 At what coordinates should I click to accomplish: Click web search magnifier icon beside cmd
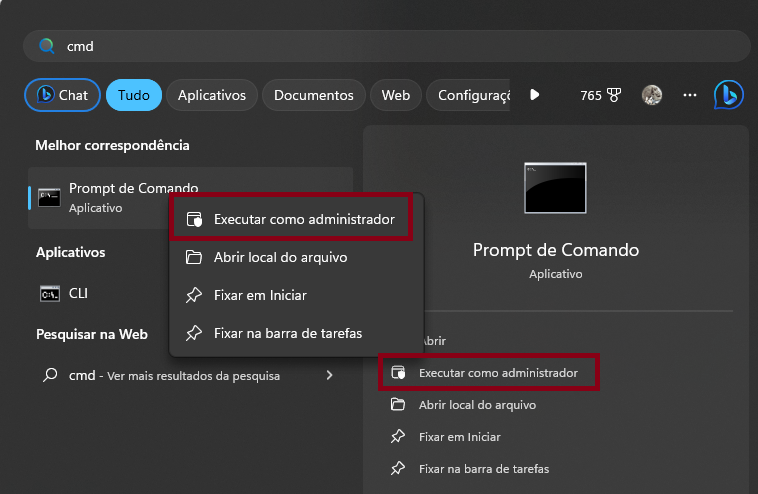click(x=50, y=375)
